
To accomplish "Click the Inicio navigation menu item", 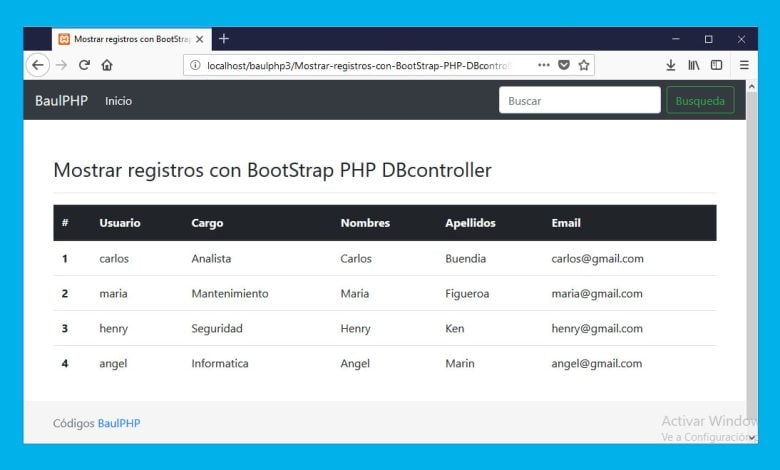I will (118, 101).
